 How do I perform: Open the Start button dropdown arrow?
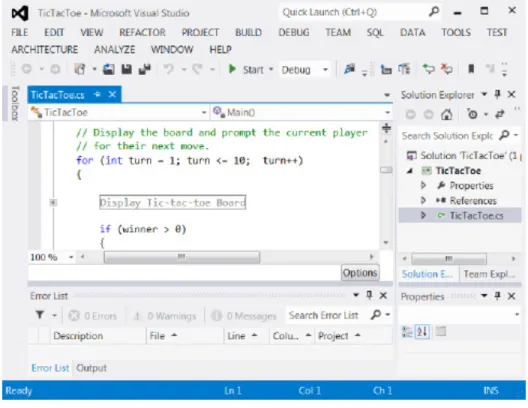(271, 70)
